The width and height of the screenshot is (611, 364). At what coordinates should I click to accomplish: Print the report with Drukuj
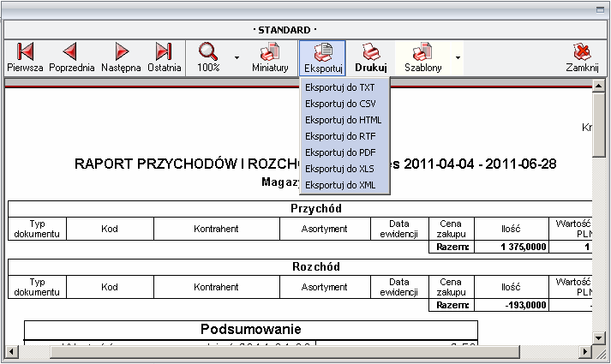371,57
